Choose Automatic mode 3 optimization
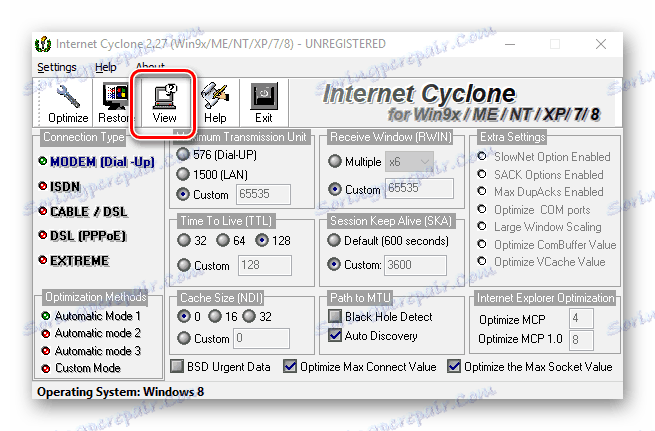 click(x=91, y=351)
